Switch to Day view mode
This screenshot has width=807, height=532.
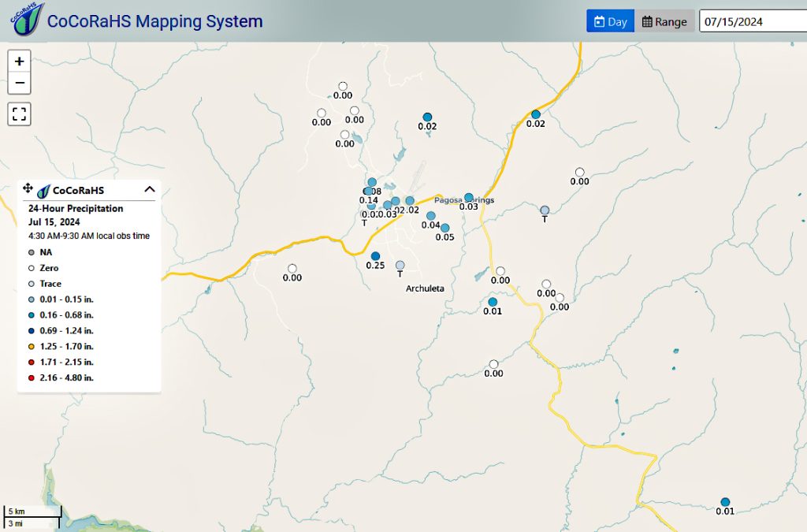611,21
